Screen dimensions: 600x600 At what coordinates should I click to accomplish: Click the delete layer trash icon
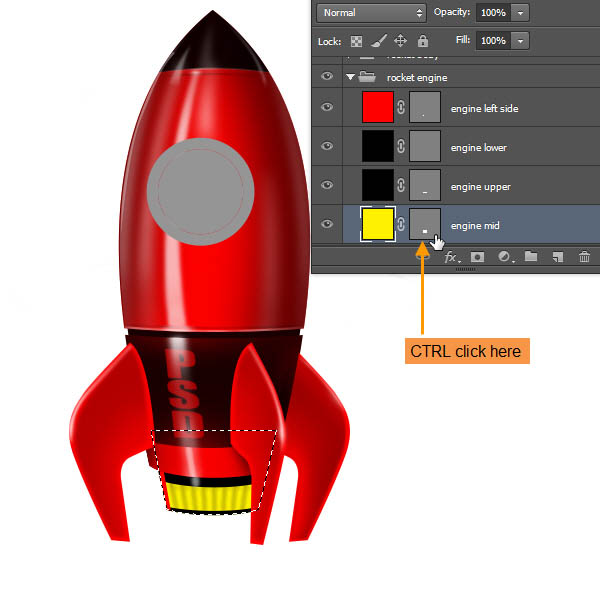(x=584, y=257)
